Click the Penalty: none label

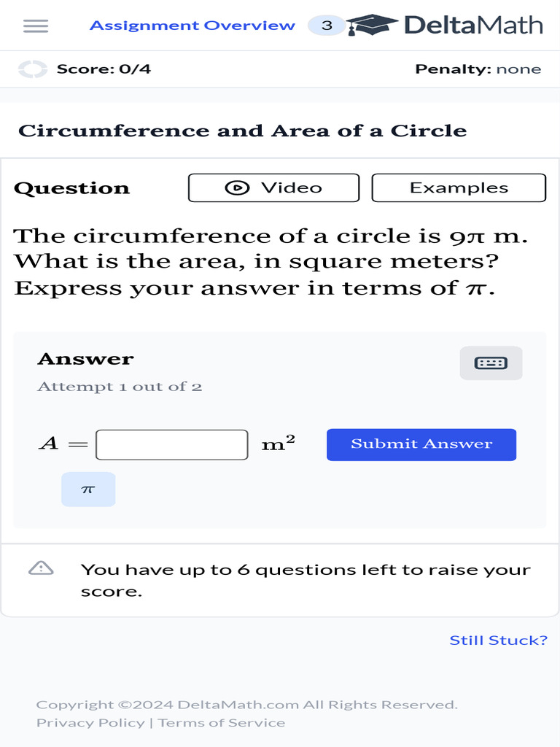pos(478,69)
